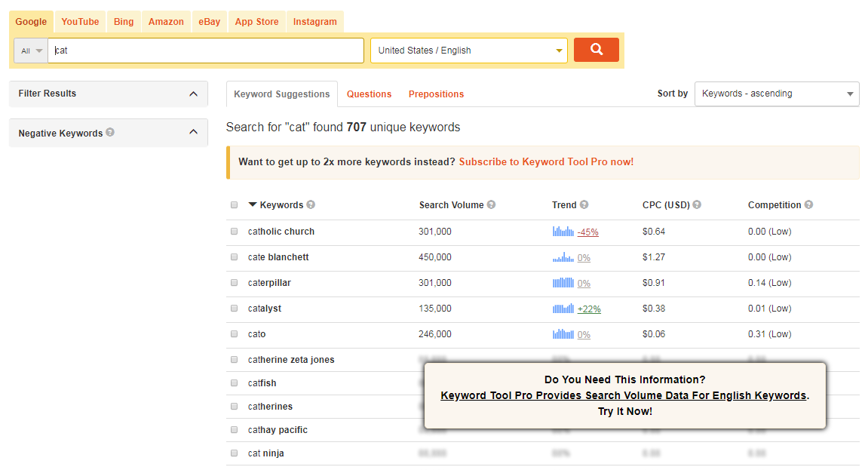The image size is (868, 470).
Task: Open the Questions tab
Action: [369, 94]
